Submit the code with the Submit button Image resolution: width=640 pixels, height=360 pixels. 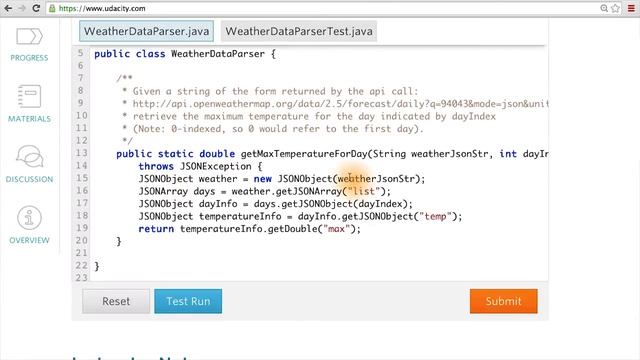pyautogui.click(x=504, y=301)
